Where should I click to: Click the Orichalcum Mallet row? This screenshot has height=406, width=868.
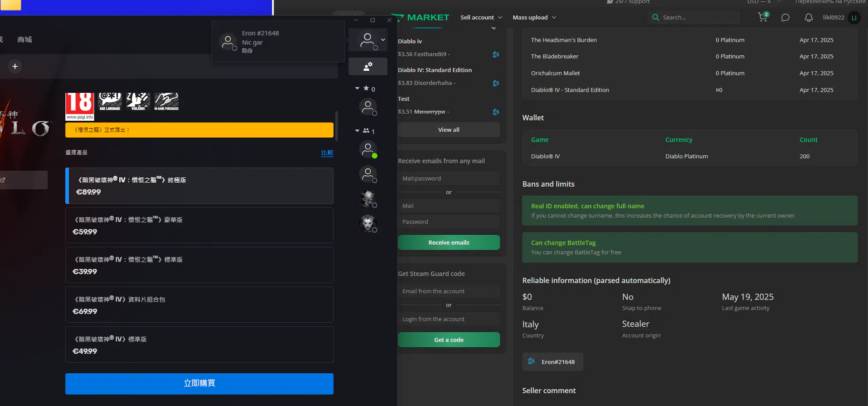[690, 73]
